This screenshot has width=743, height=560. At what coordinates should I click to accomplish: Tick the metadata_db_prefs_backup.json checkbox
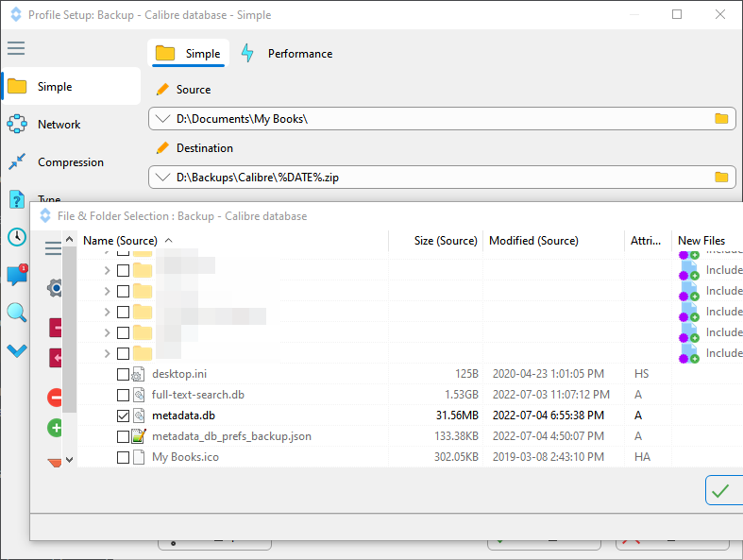coord(123,436)
